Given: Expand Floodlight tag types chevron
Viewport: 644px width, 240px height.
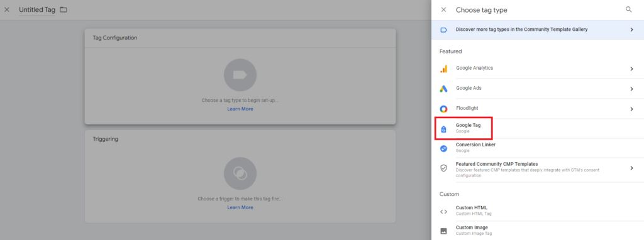Looking at the screenshot, I should pyautogui.click(x=631, y=109).
